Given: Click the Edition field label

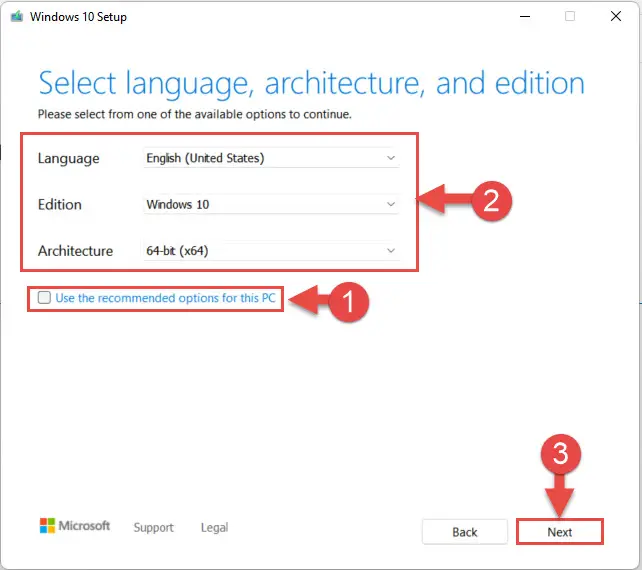Looking at the screenshot, I should click(x=60, y=204).
